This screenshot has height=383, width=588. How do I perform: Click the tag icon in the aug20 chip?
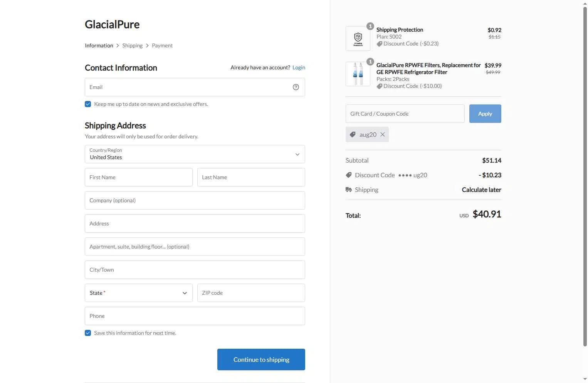coord(353,134)
